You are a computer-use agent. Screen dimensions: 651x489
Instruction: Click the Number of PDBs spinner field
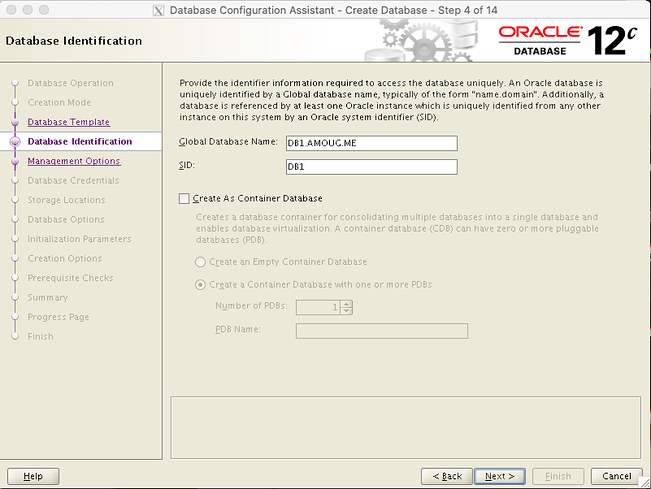tap(318, 307)
